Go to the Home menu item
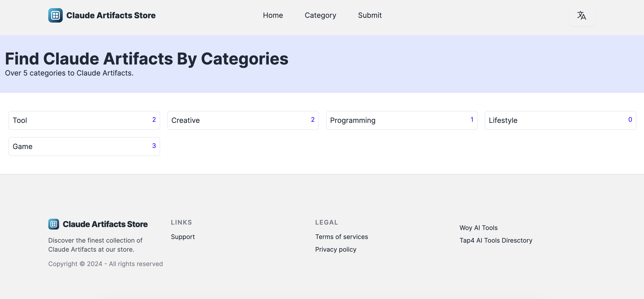Image resolution: width=644 pixels, height=299 pixels. (x=273, y=15)
